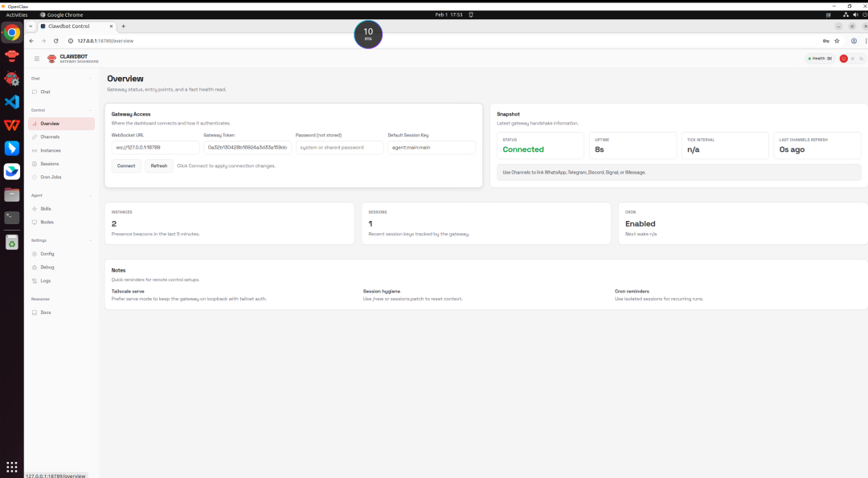This screenshot has height=478, width=868.
Task: Focus the WebSocket URL field
Action: (156, 148)
